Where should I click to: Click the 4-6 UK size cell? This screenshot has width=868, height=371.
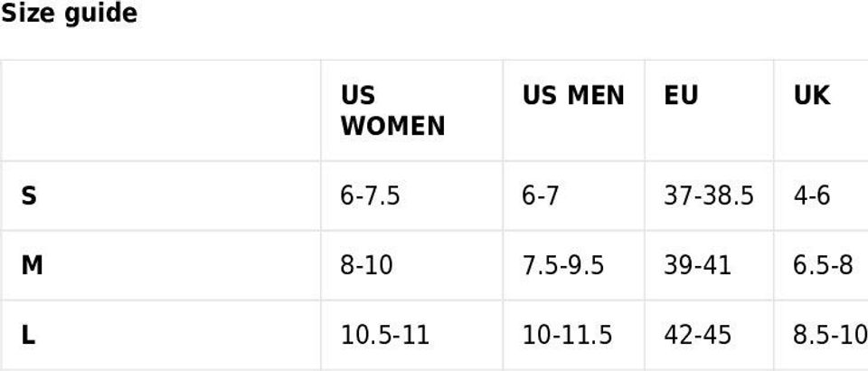pos(811,195)
